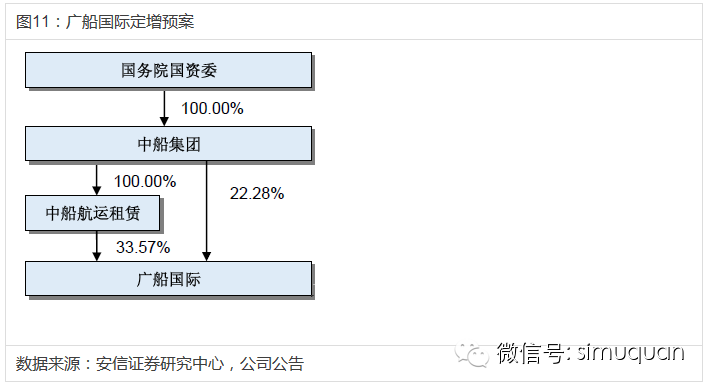707x389 pixels.
Task: Click the 中船航运租赁 box
Action: (93, 213)
